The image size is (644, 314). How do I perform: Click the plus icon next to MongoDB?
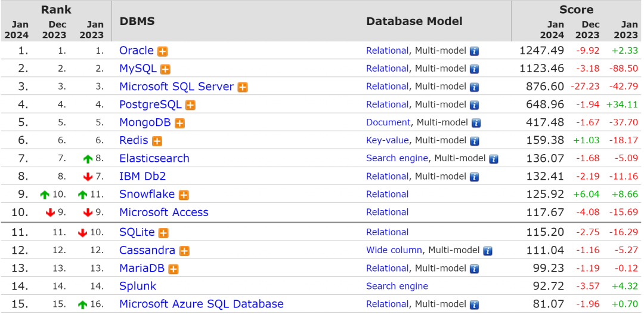(179, 124)
